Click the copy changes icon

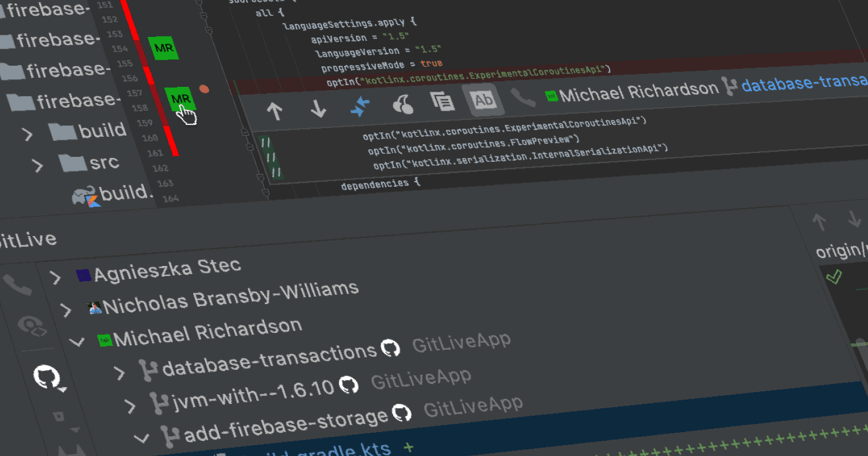click(442, 102)
